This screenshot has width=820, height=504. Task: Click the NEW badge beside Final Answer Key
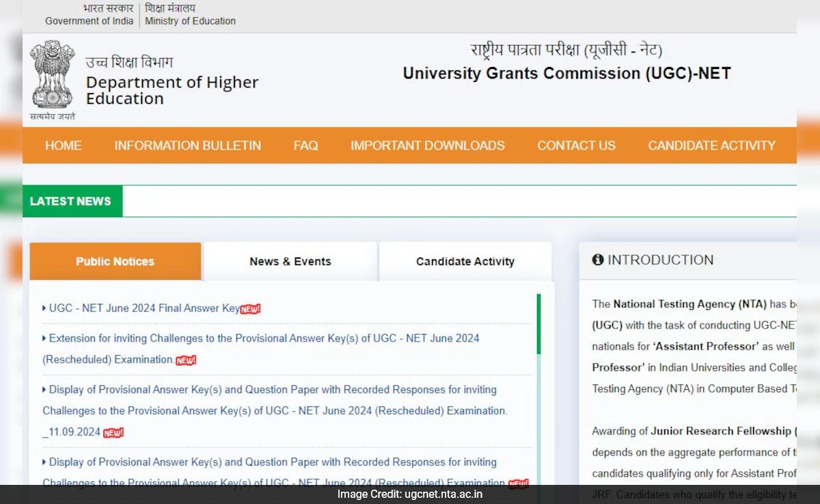(x=251, y=309)
